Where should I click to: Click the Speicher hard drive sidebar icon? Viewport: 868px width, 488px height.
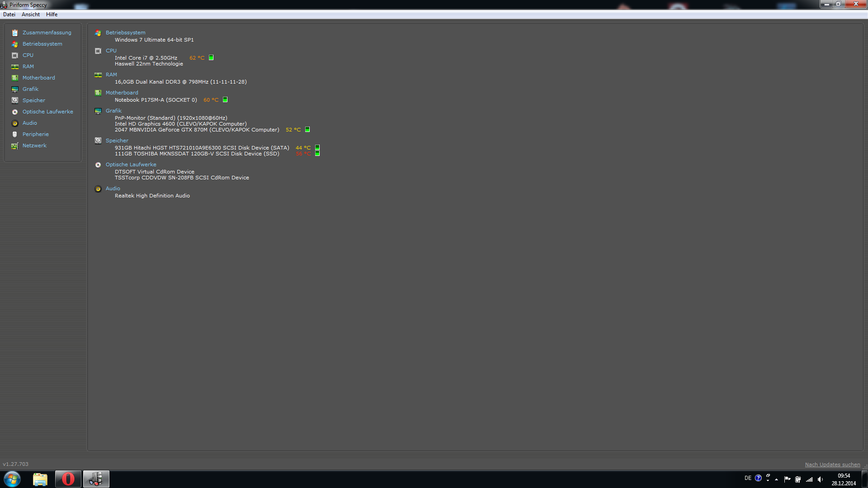pyautogui.click(x=15, y=100)
